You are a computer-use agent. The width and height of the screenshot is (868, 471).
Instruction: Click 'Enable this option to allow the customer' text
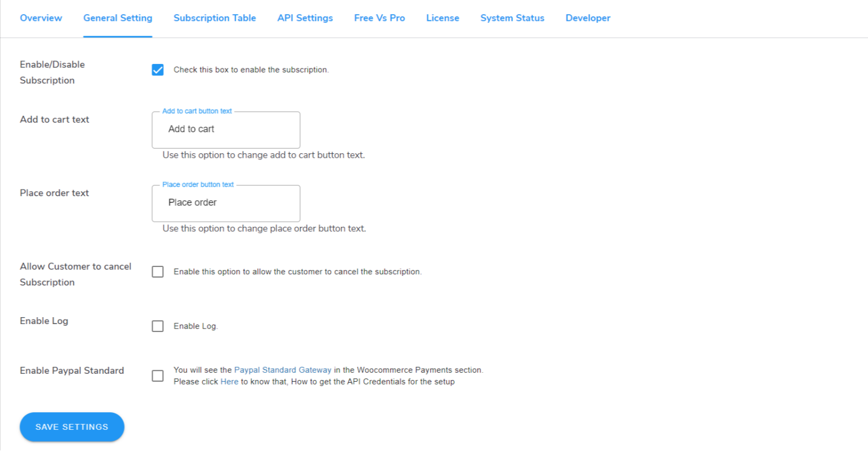point(297,272)
